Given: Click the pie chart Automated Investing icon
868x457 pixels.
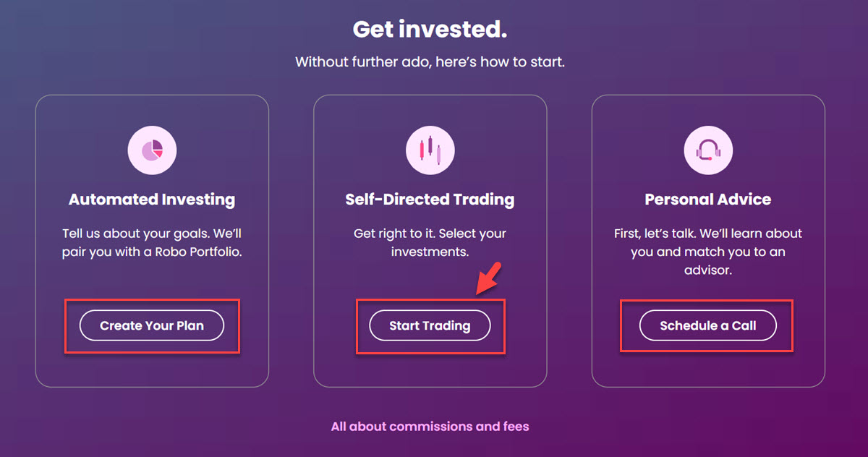Looking at the screenshot, I should tap(152, 150).
